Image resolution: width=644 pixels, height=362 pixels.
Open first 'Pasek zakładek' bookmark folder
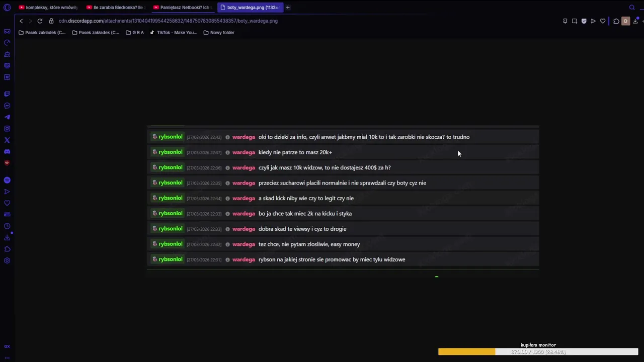click(x=42, y=33)
